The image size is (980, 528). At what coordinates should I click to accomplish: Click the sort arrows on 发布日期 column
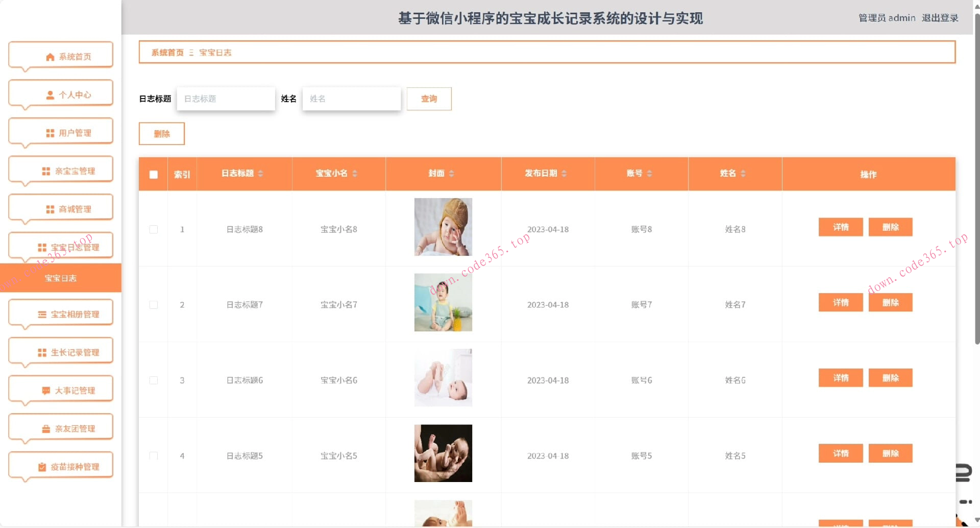point(563,173)
